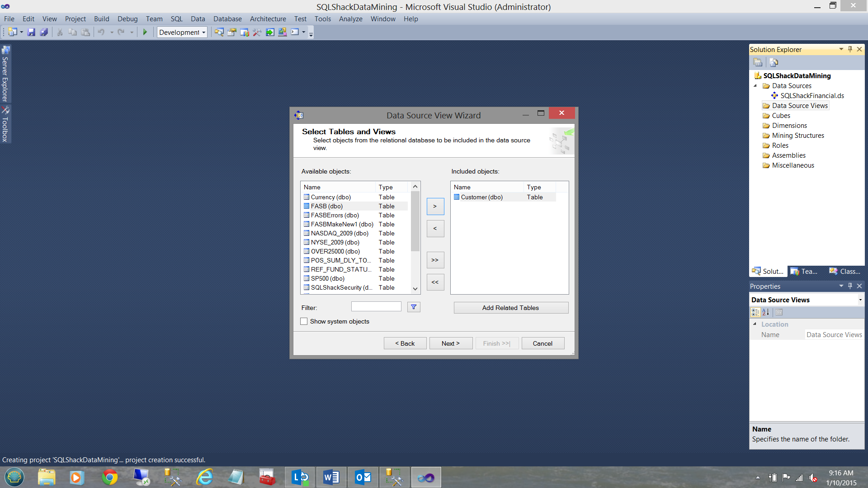Click the Save toolbar icon
The width and height of the screenshot is (868, 488).
coord(31,32)
